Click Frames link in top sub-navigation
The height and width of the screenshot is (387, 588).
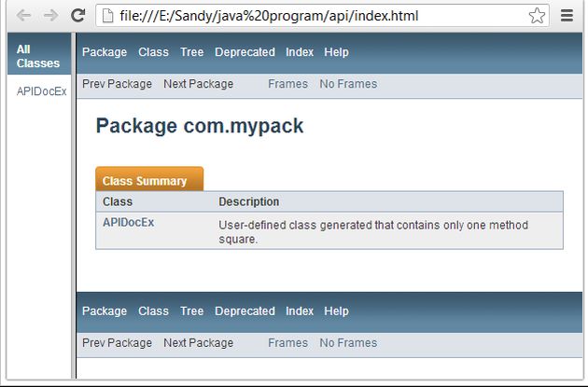pos(287,84)
